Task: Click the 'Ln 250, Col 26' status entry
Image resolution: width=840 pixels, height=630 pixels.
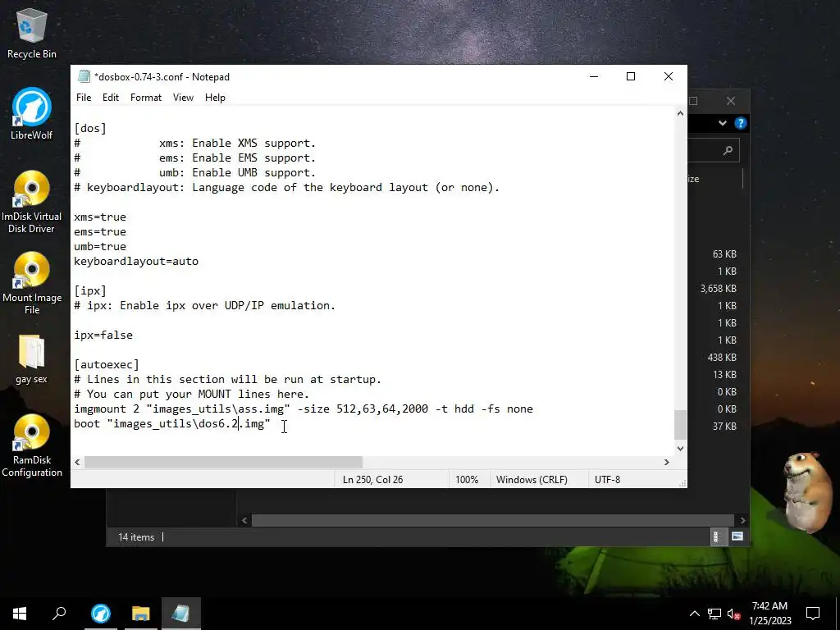Action: [373, 479]
